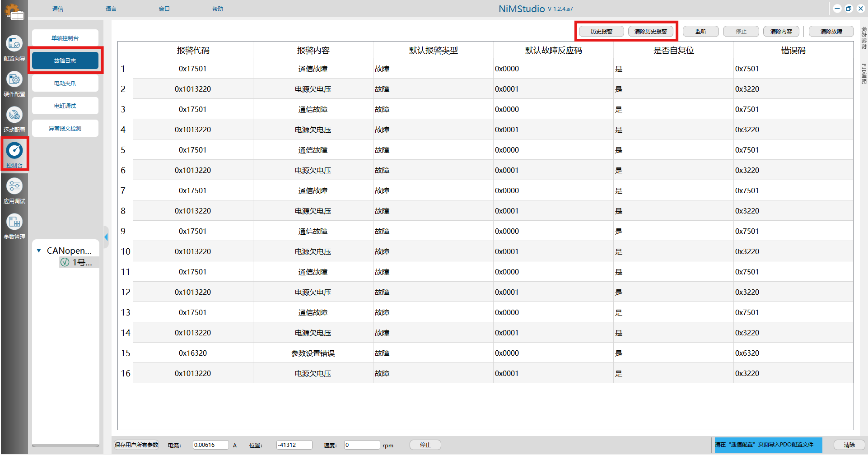868x455 pixels.
Task: Switch to 单轴控制台 tab
Action: tap(65, 38)
